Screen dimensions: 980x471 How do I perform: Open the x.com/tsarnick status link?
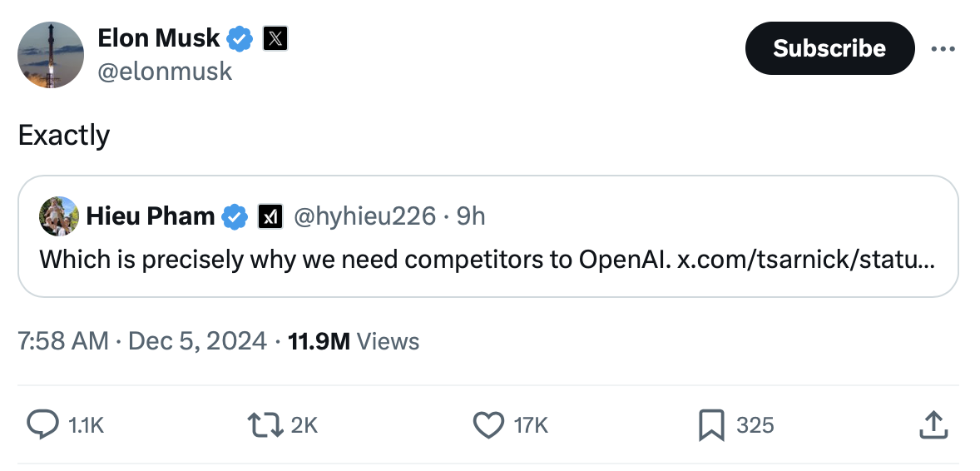click(x=805, y=260)
